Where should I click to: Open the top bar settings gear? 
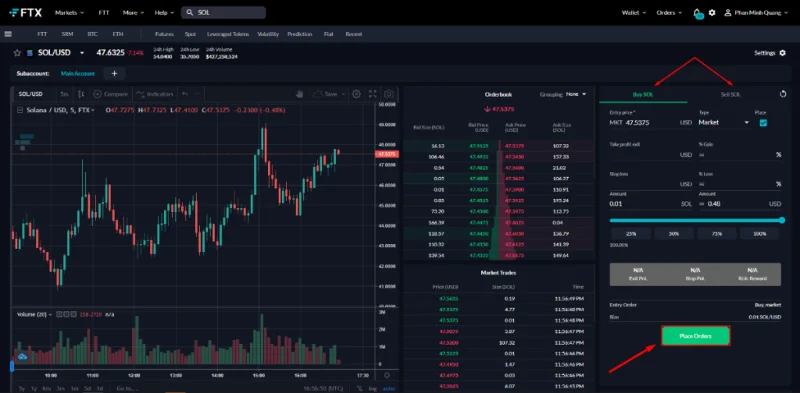[712, 13]
